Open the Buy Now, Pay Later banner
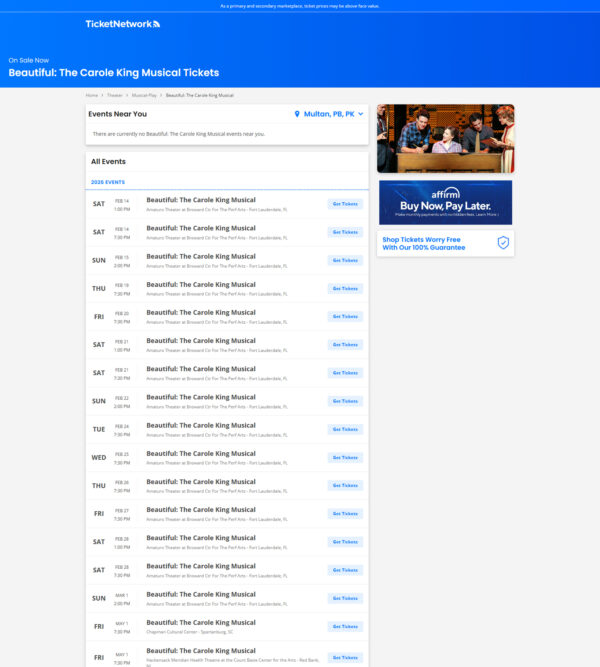 445,203
